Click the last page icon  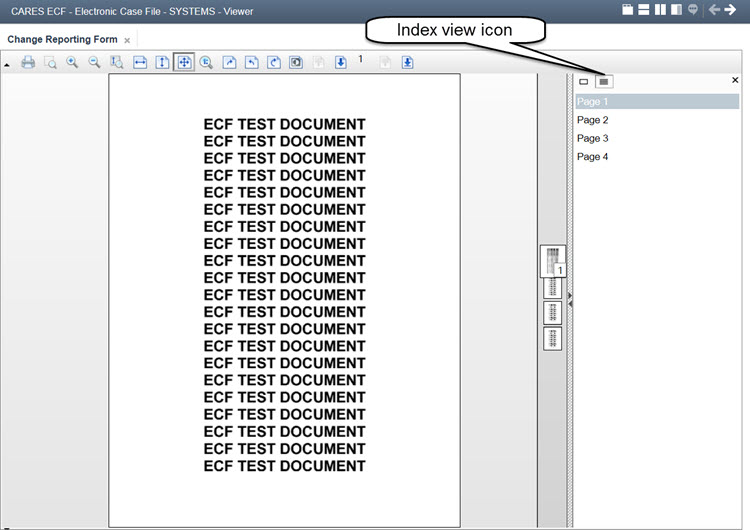[408, 62]
